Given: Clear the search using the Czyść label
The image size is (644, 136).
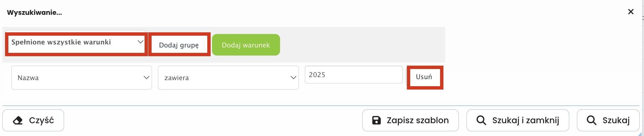Looking at the screenshot, I should coord(42,121).
